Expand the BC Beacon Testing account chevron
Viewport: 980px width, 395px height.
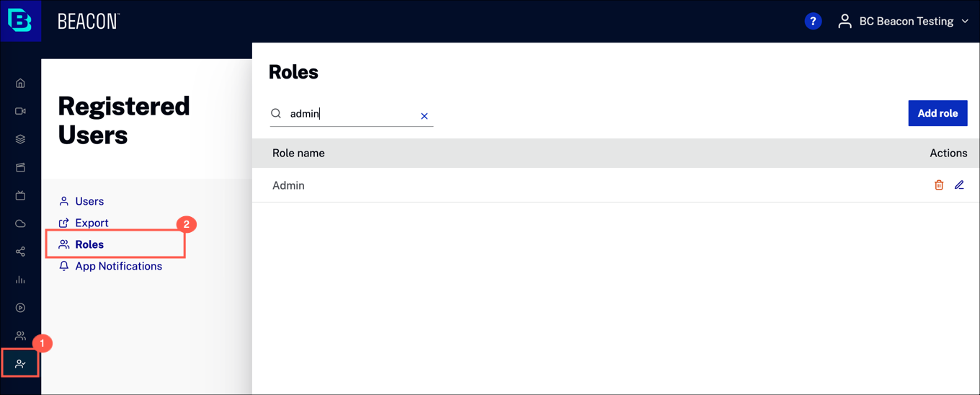[x=965, y=22]
